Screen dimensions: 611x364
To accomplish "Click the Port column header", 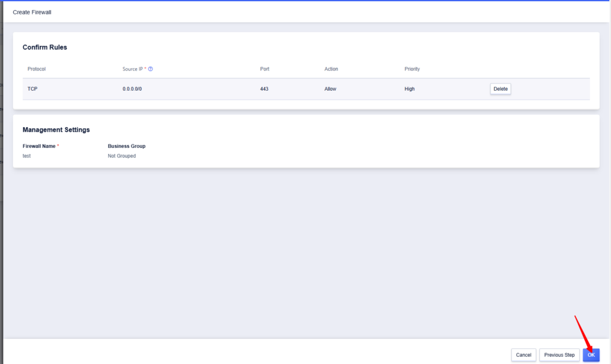I will (264, 69).
